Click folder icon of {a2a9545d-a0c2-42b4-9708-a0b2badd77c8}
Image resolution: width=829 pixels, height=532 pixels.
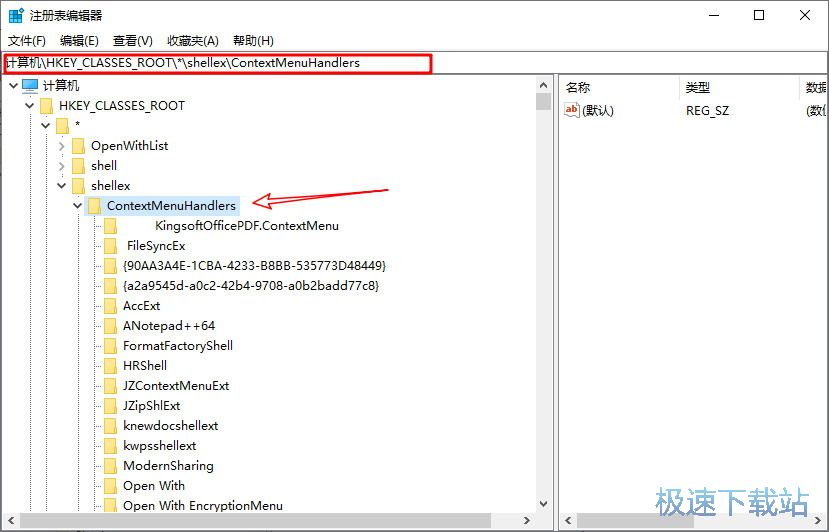coord(110,286)
